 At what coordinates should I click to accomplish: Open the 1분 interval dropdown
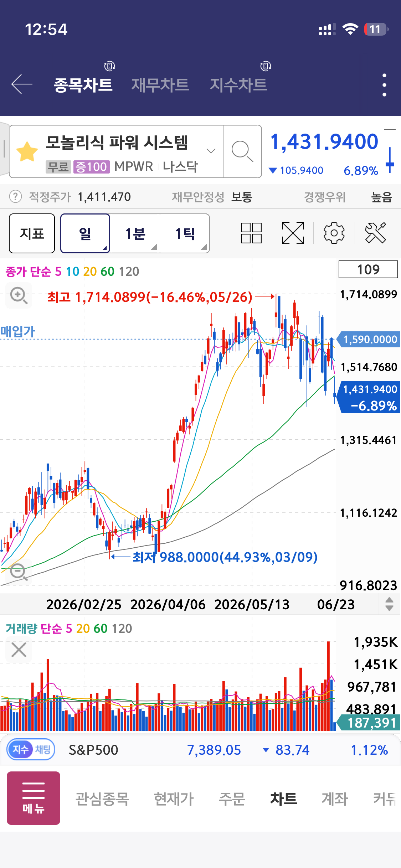tap(135, 233)
